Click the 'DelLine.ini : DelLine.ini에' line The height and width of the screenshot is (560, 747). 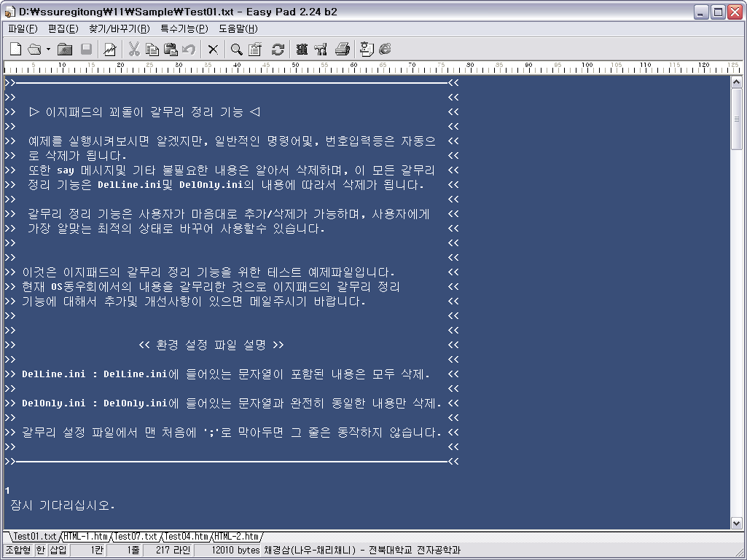[226, 374]
